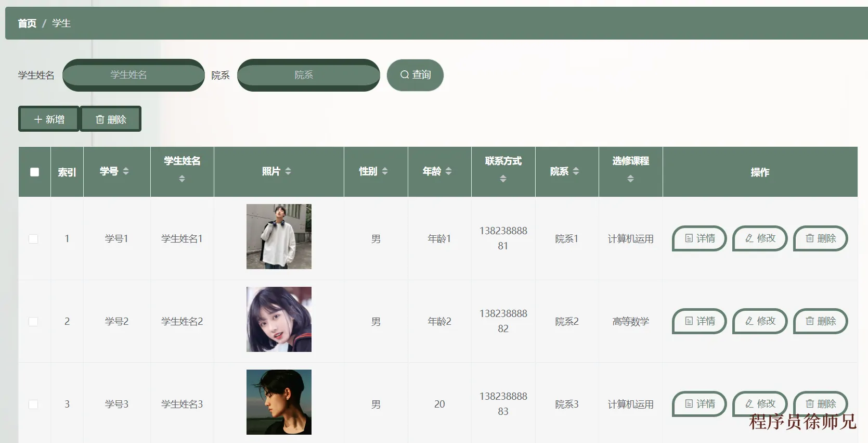Click 修改 for 学生姓名3
Screen dimensions: 868x443
[760, 404]
